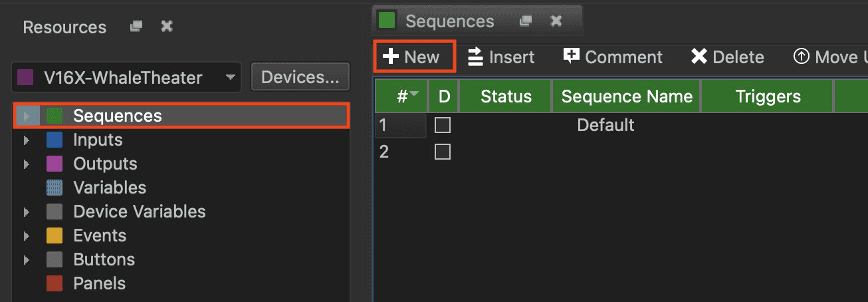Click the purple V16X-WhaleTheater color swatch
This screenshot has height=302, width=868.
pyautogui.click(x=26, y=77)
